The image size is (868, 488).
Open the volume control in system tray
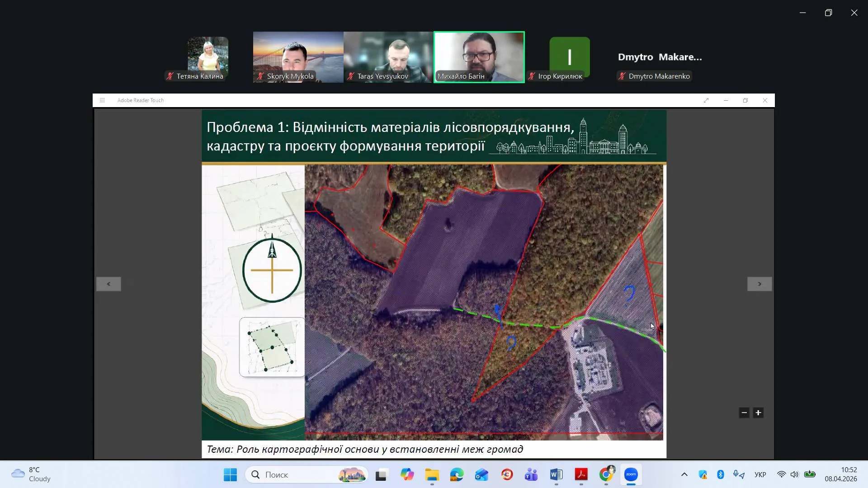794,474
